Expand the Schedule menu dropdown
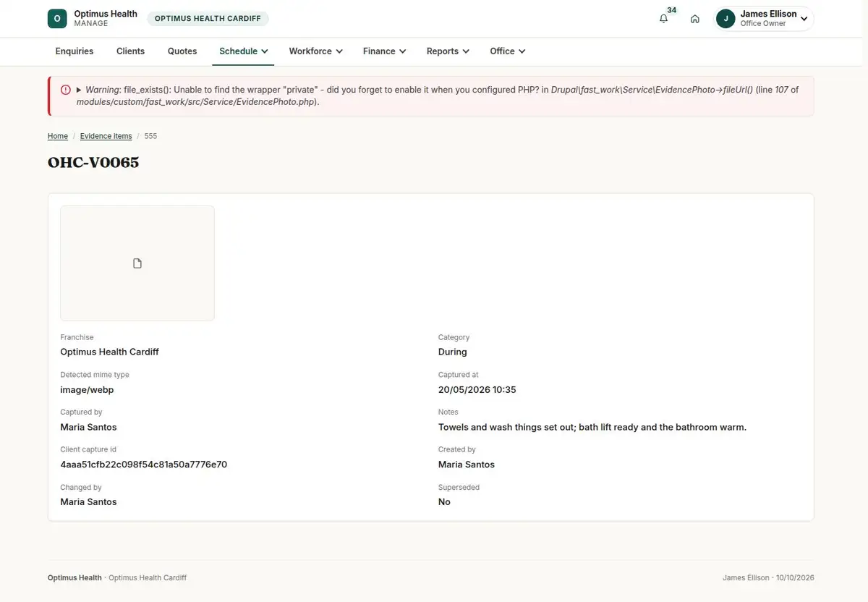Viewport: 868px width, 602px height. point(244,51)
